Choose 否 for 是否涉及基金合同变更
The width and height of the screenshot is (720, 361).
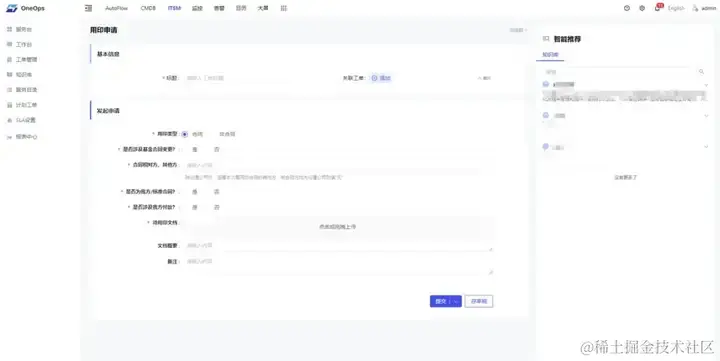[217, 149]
